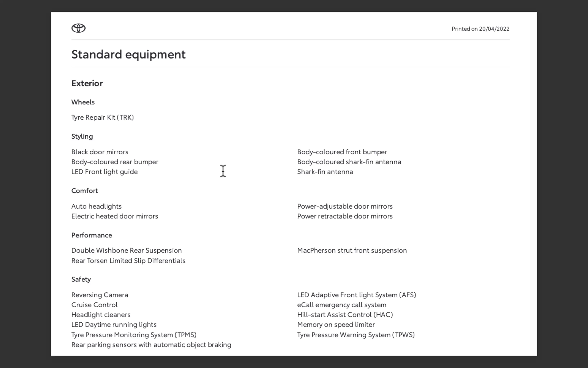Click 'Body-coloured rear bumper' entry
Screen dimensions: 588x368
115,162
